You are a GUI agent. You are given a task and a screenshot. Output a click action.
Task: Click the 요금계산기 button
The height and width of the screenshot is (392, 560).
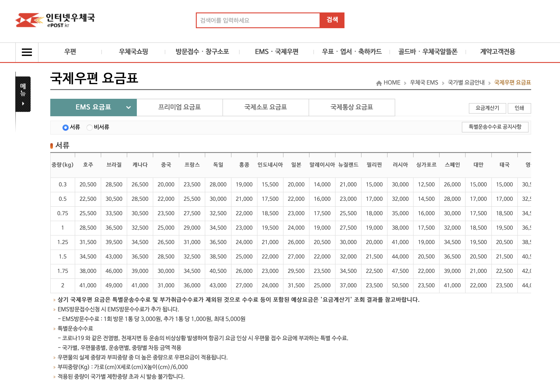point(487,108)
